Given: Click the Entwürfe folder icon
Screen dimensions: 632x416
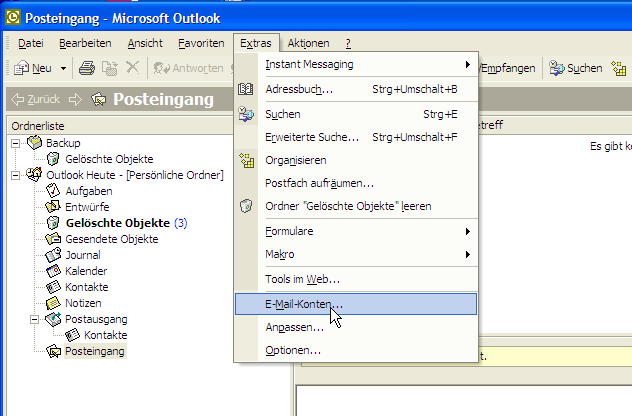Looking at the screenshot, I should pyautogui.click(x=53, y=206).
